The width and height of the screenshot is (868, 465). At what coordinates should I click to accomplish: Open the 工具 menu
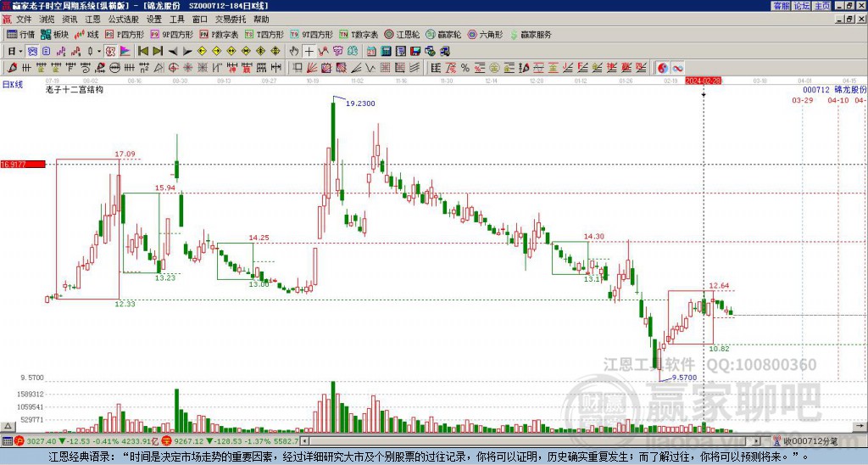(176, 20)
